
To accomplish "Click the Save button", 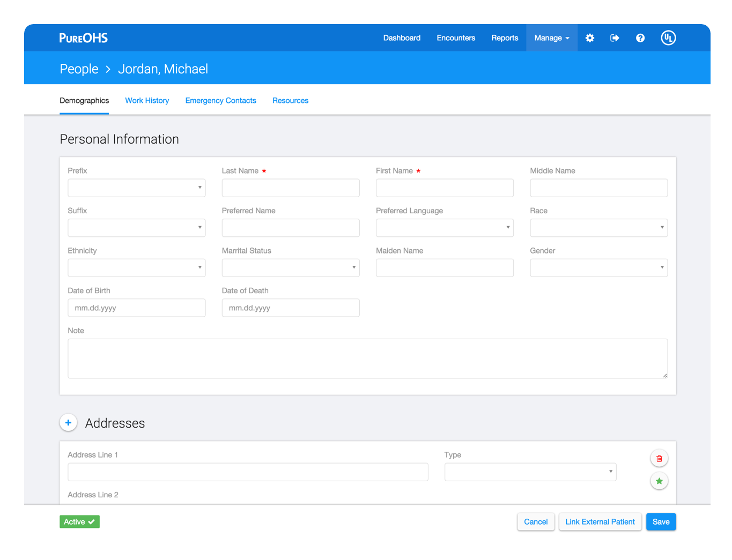I will coord(661,522).
